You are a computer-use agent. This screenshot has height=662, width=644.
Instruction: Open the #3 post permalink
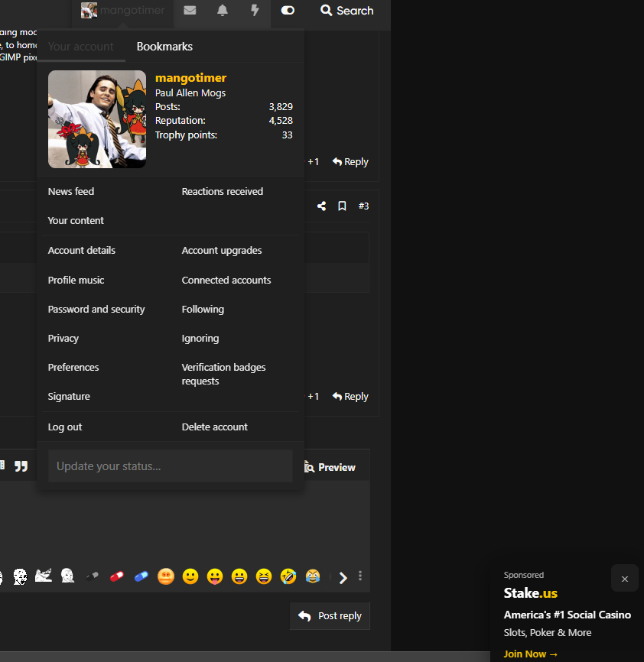click(x=363, y=206)
